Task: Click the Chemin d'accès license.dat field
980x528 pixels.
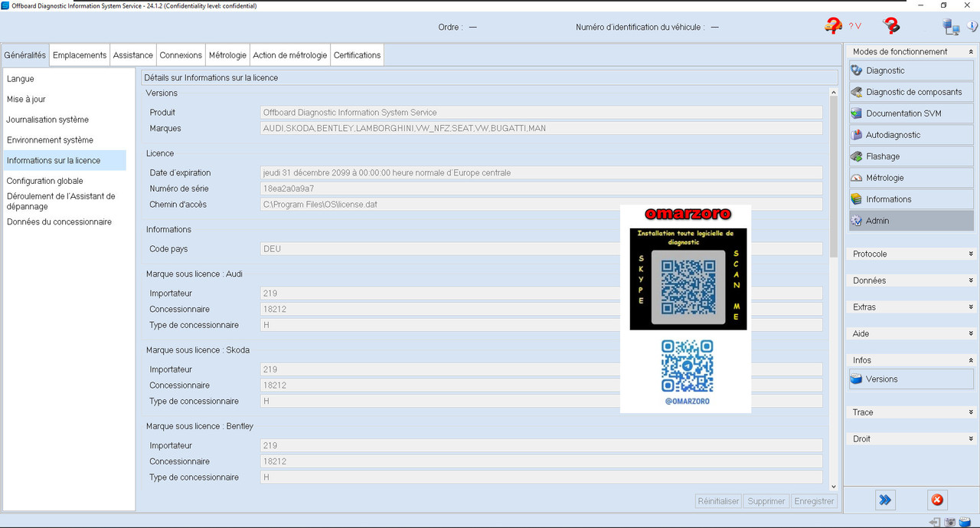Action: click(541, 205)
